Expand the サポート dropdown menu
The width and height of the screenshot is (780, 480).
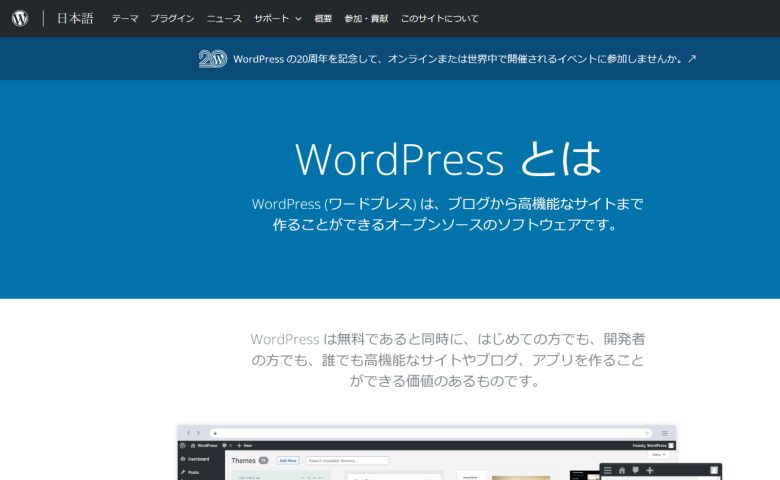(278, 18)
